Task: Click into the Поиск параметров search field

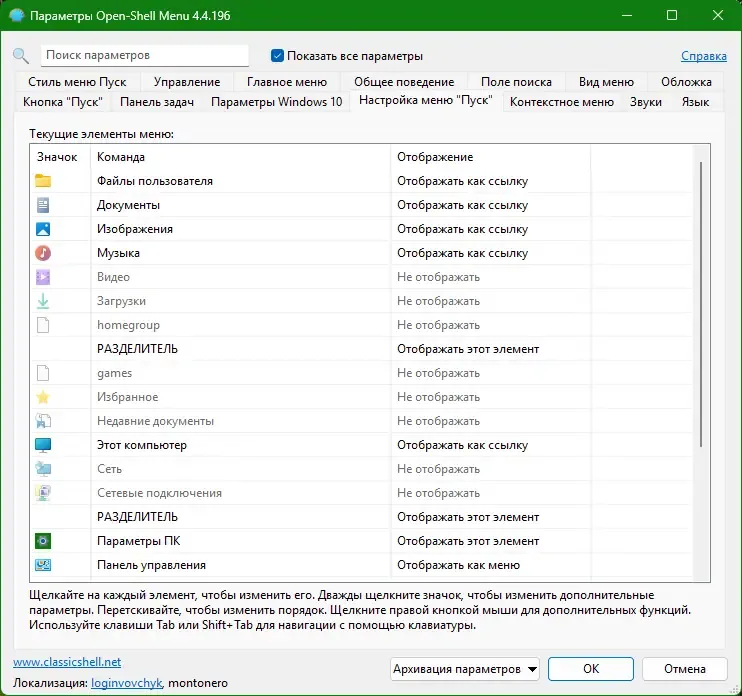Action: pyautogui.click(x=145, y=55)
